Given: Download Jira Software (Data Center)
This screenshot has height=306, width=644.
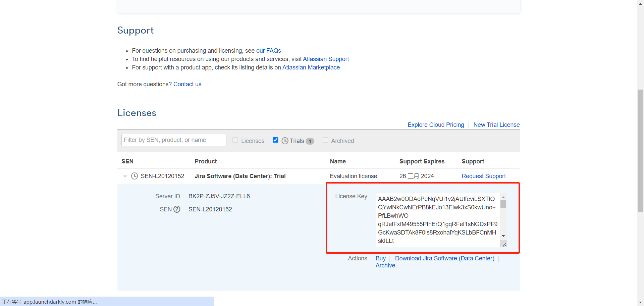Looking at the screenshot, I should point(445,258).
